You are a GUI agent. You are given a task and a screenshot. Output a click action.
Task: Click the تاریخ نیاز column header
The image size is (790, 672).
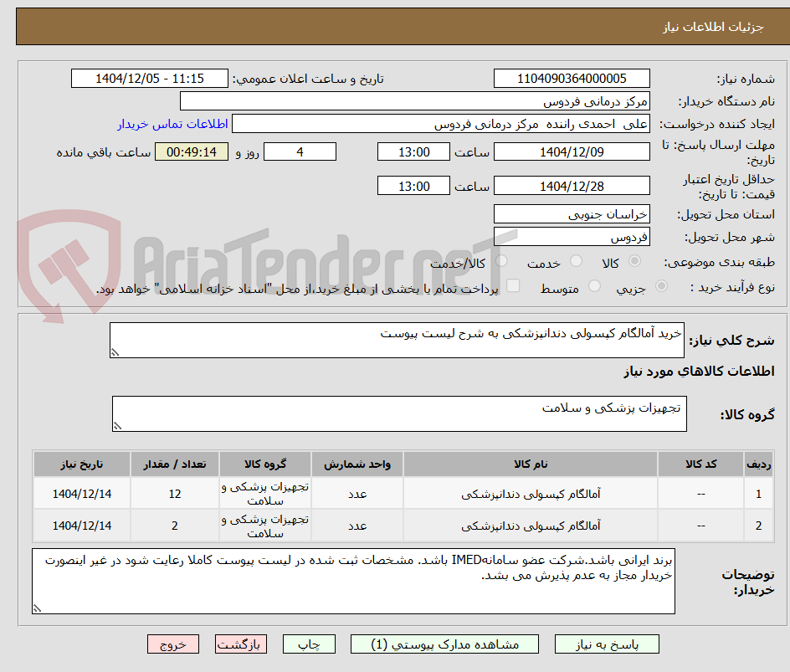pyautogui.click(x=82, y=464)
